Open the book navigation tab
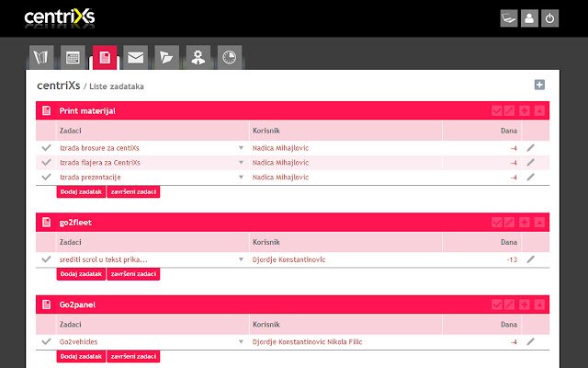 41,57
